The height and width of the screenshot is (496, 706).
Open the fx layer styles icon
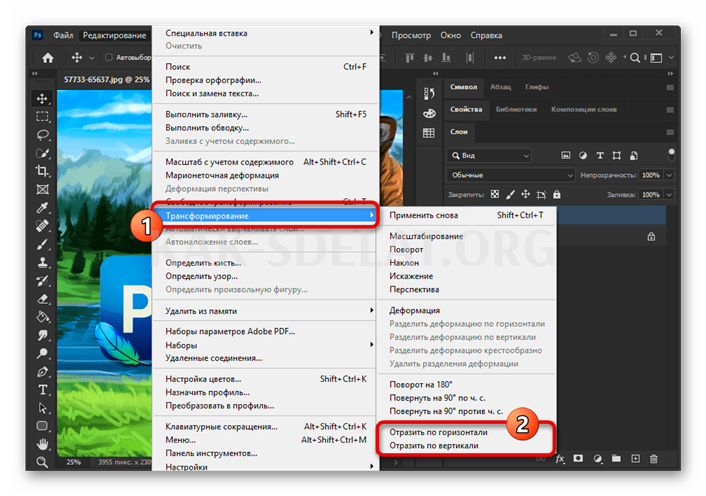pyautogui.click(x=560, y=459)
